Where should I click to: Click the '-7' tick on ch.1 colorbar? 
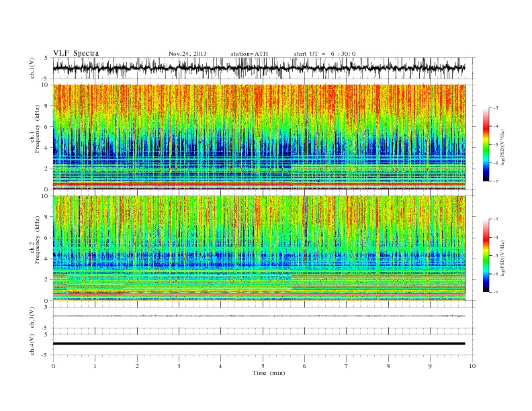[496, 181]
